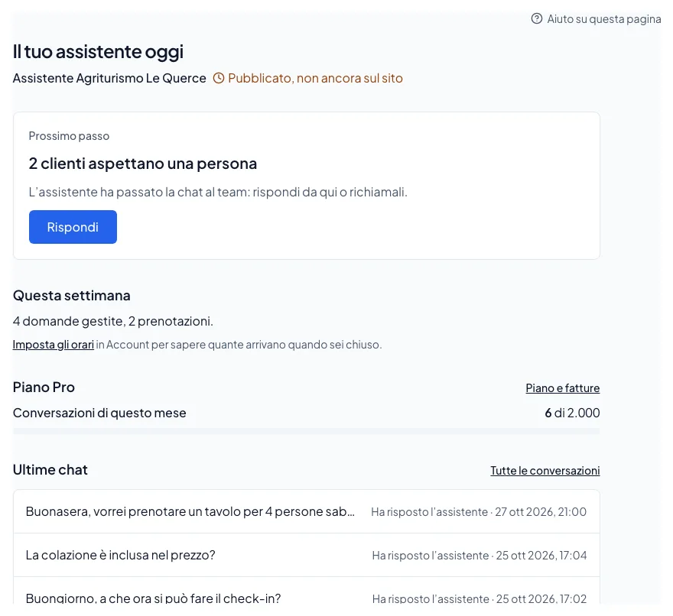Click 'Conversazioni di questo mese' label
This screenshot has height=616, width=673.
[x=99, y=413]
